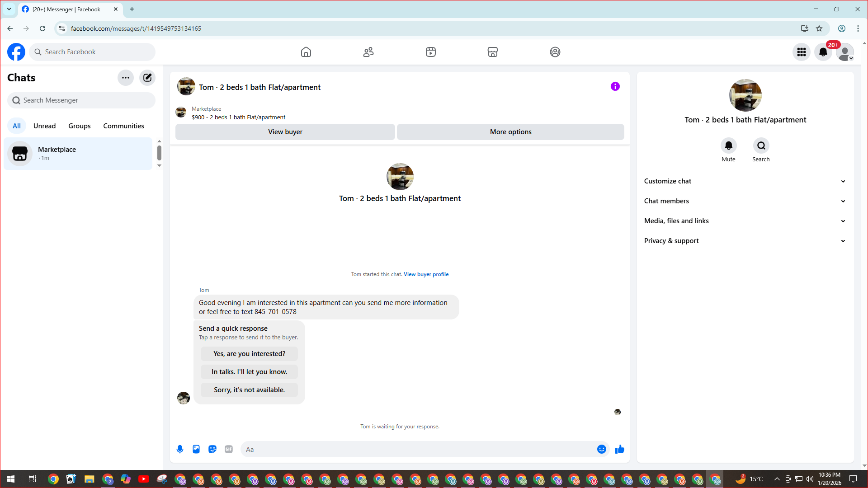868x488 pixels.
Task: Open the View buyer profile link
Action: [x=426, y=274]
